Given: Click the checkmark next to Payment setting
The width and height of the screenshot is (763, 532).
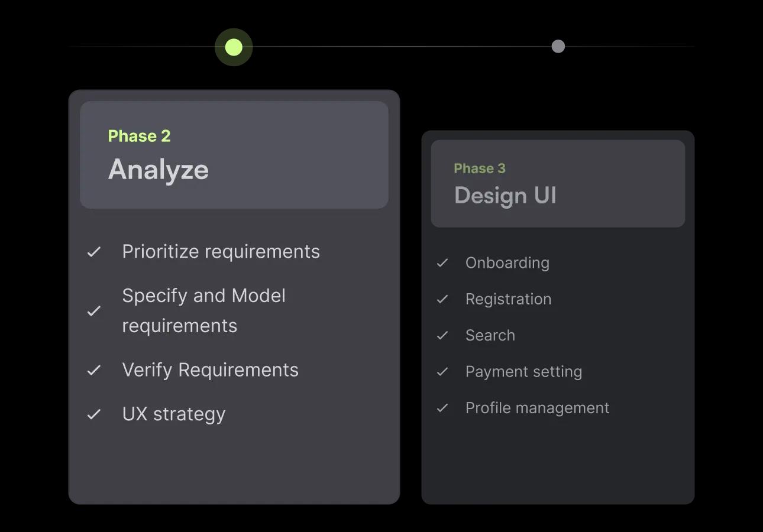Looking at the screenshot, I should (442, 372).
